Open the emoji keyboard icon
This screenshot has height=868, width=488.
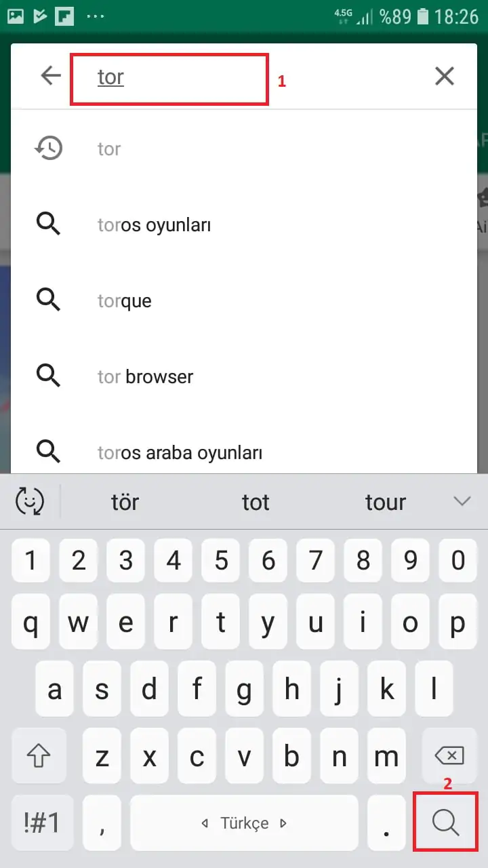point(30,502)
